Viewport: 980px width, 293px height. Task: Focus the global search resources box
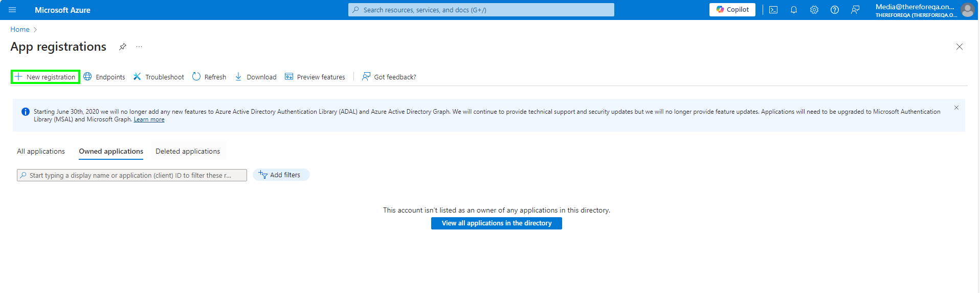coord(481,10)
